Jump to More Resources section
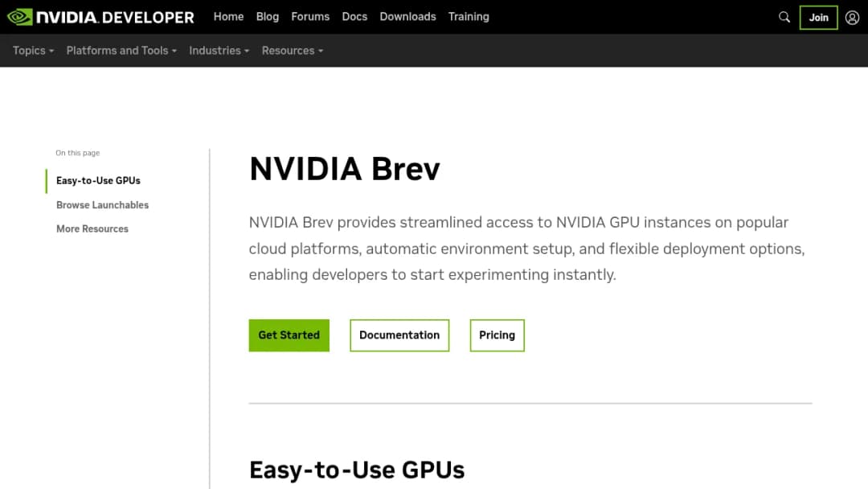This screenshot has width=868, height=489. [x=92, y=228]
